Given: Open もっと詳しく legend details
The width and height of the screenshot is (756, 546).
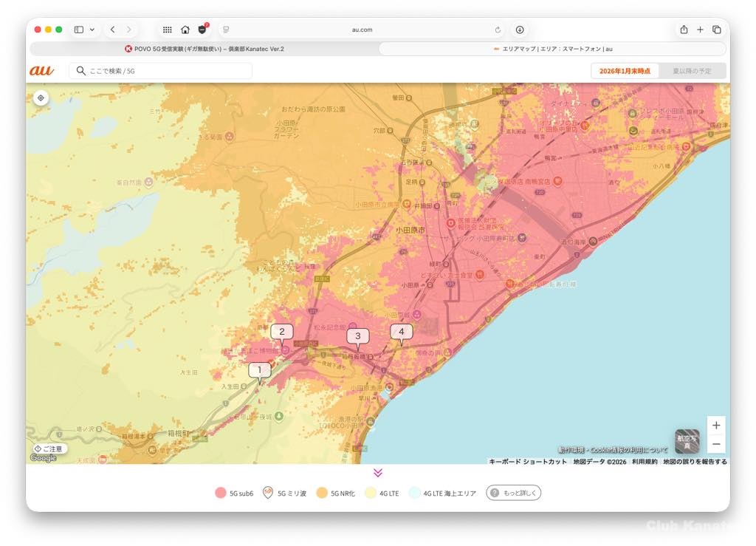Looking at the screenshot, I should [x=514, y=493].
